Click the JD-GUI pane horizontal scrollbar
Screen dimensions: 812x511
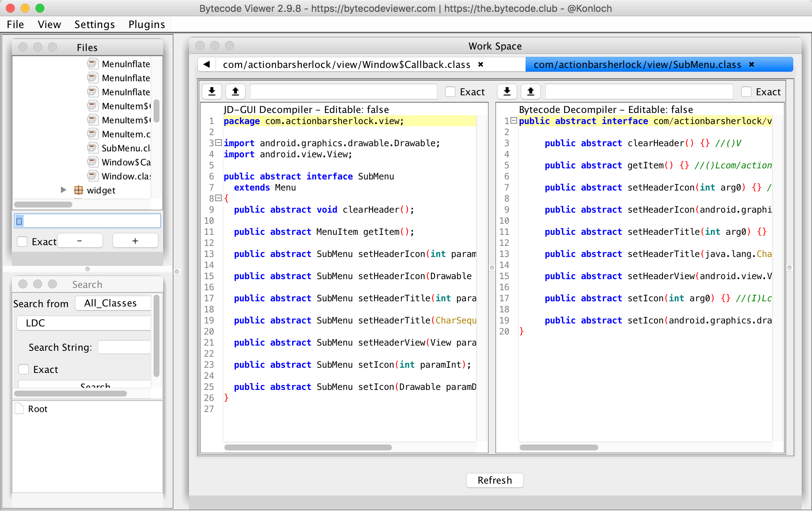coord(308,447)
